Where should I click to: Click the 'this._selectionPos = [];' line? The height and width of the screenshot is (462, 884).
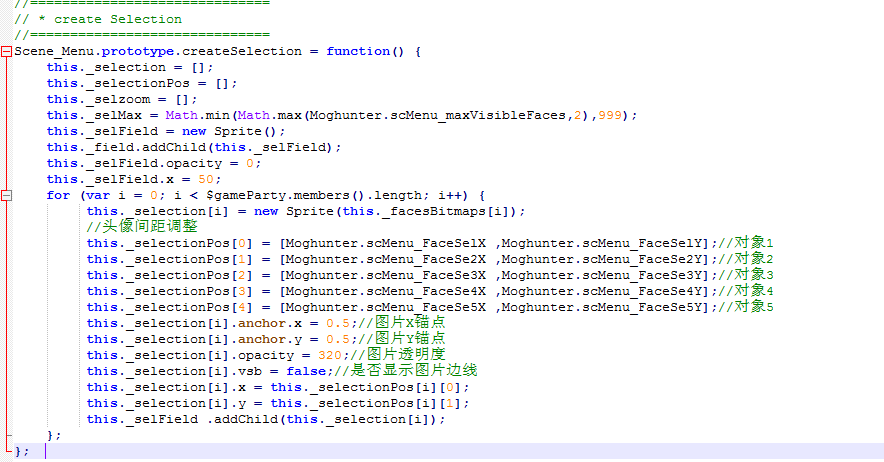[x=142, y=83]
